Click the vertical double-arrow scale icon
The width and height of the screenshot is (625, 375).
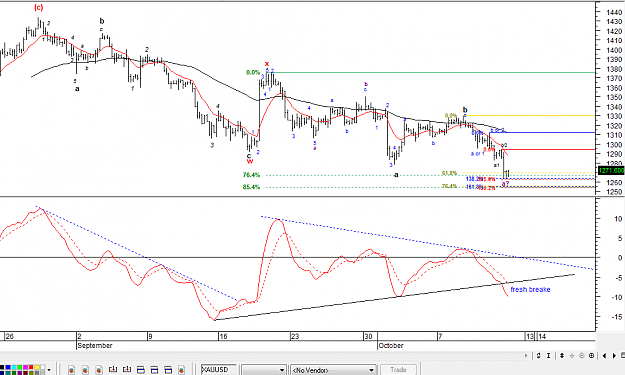click(562, 355)
